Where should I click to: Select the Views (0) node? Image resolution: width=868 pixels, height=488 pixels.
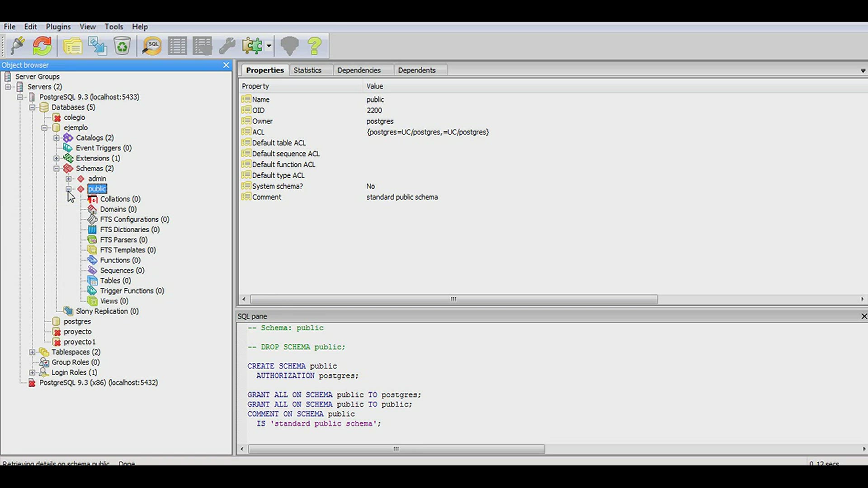point(114,301)
